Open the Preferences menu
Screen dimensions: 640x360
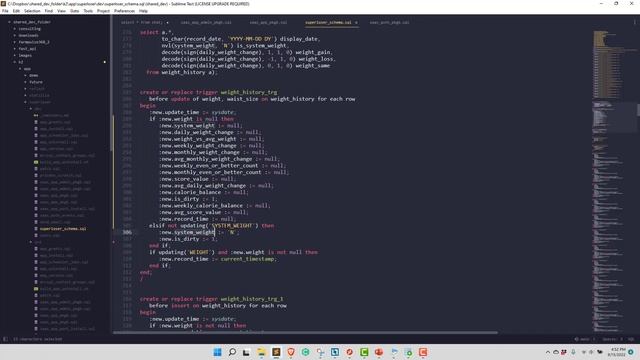[124, 11]
